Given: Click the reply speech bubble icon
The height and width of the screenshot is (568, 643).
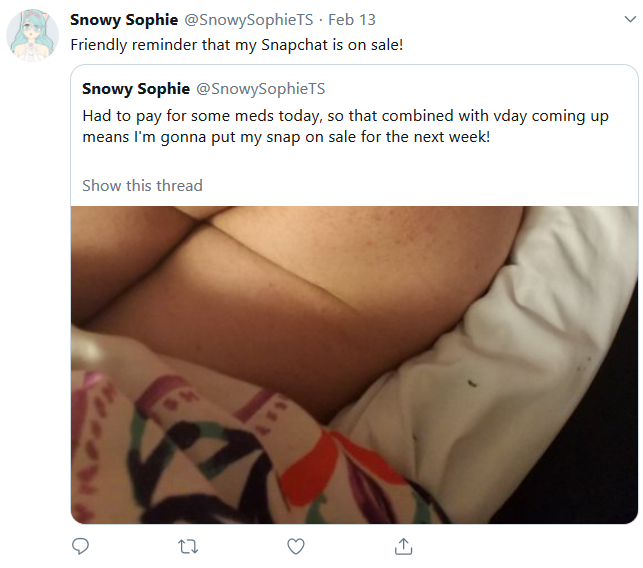Looking at the screenshot, I should pyautogui.click(x=80, y=546).
